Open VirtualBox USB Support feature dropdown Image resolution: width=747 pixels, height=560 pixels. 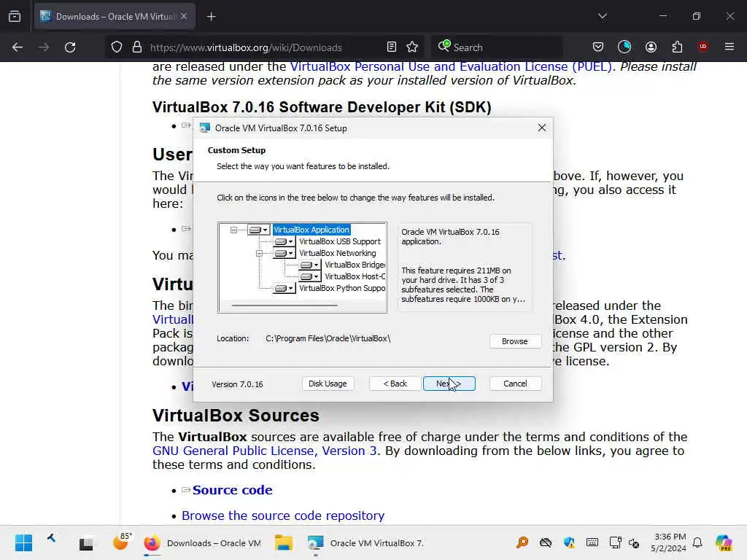click(285, 241)
